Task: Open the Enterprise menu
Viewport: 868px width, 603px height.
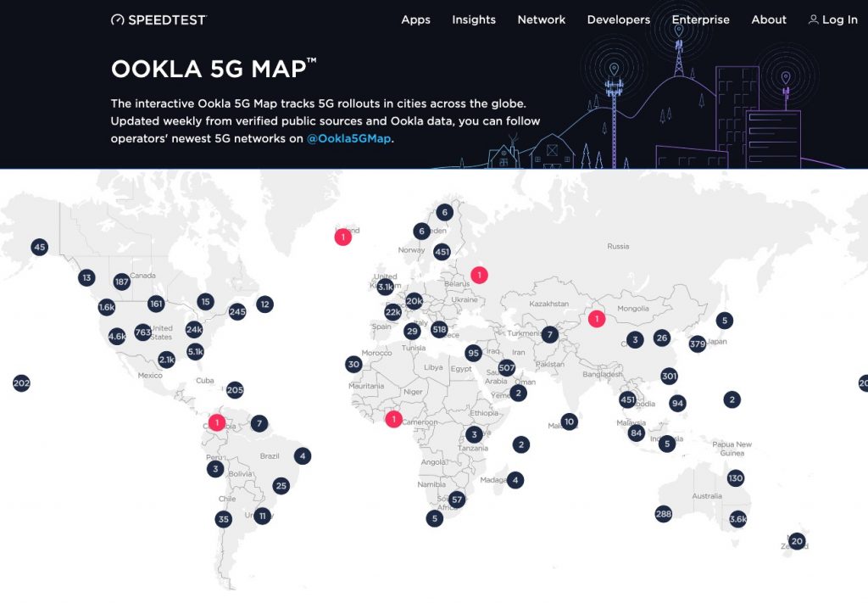Action: (x=700, y=20)
